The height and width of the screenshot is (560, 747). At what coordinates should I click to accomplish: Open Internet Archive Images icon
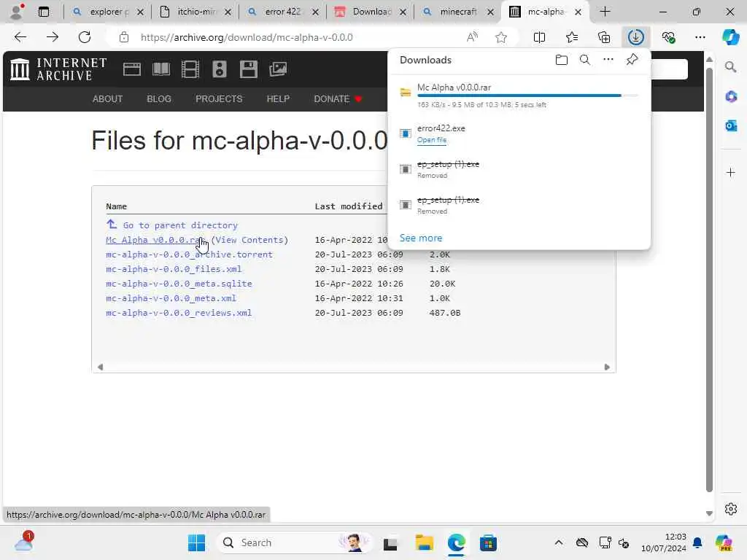click(x=278, y=69)
